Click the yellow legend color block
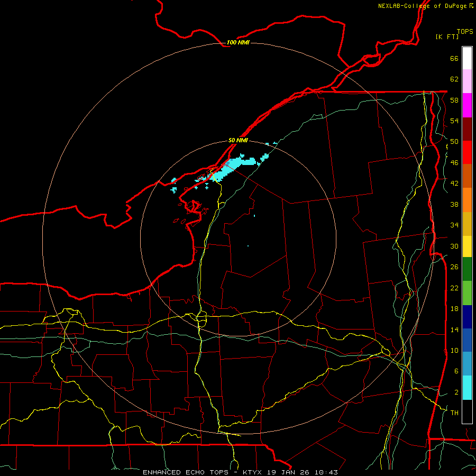Image resolution: width=476 pixels, height=476 pixels. pos(467,246)
